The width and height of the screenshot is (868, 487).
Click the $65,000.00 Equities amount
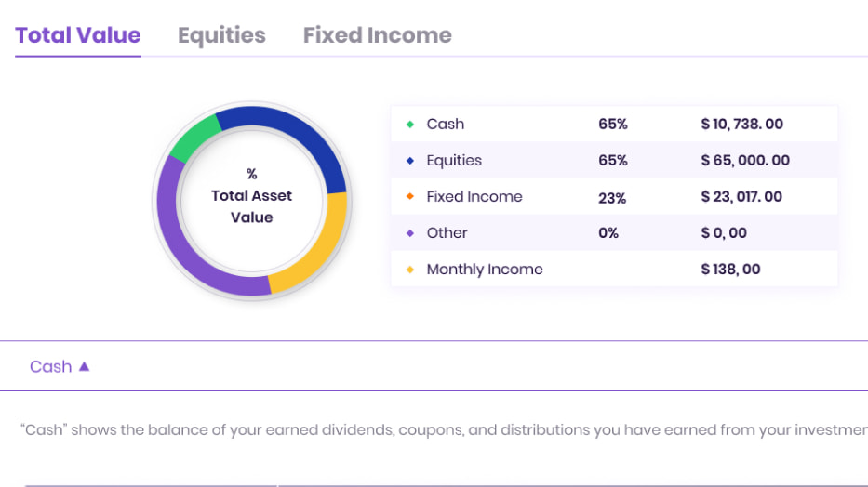pos(744,161)
